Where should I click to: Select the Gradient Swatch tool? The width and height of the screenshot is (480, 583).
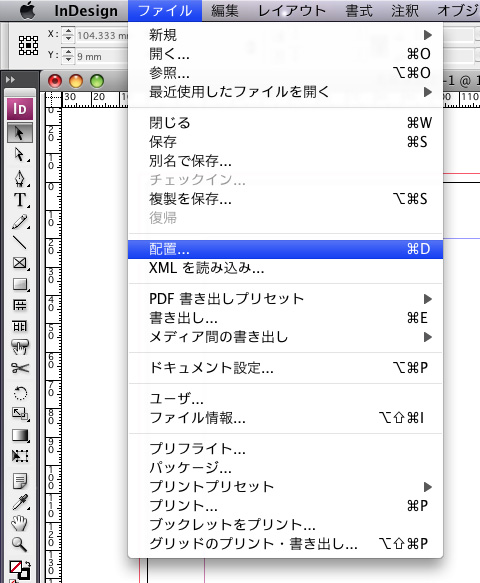(x=20, y=435)
